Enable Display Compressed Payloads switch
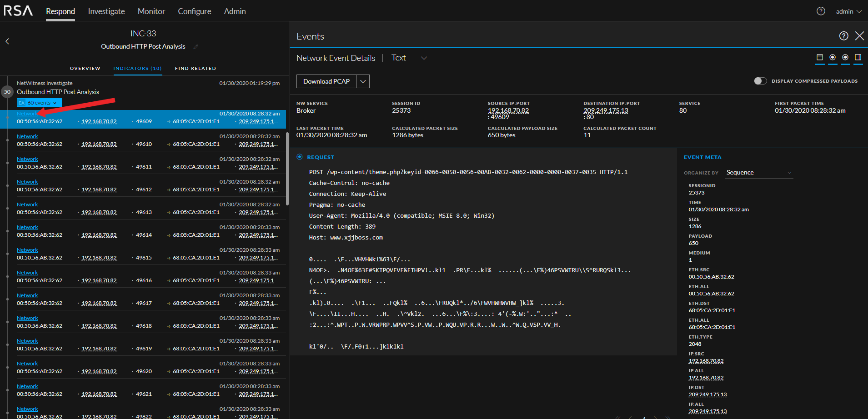This screenshot has height=419, width=868. [760, 81]
